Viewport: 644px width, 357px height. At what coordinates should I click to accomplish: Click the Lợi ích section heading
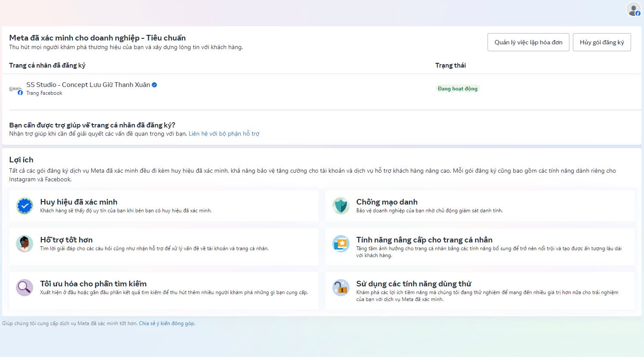(x=21, y=160)
